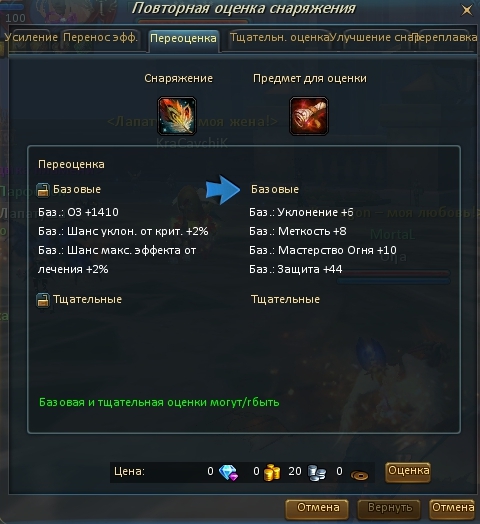The image size is (480, 524).
Task: Toggle the lock icon beside left Тщательные
Action: click(x=43, y=300)
